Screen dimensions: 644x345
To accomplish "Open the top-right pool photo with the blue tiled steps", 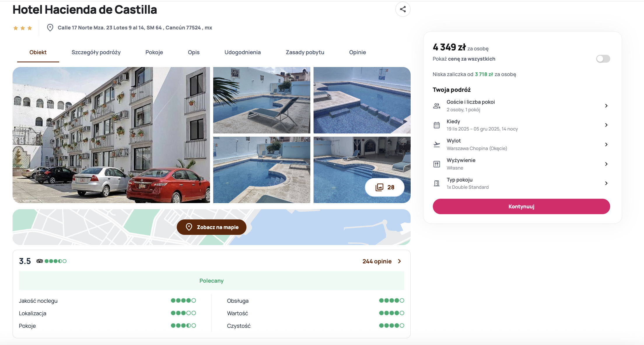I will pos(362,100).
